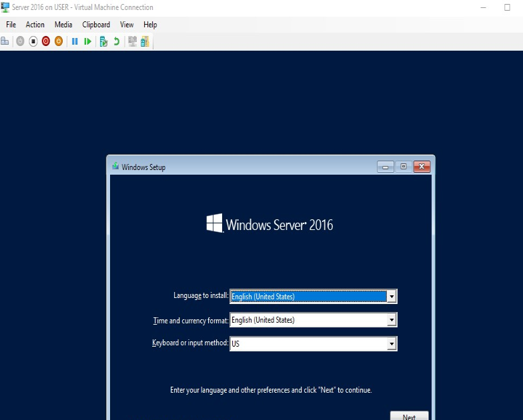Screen dimensions: 523x420
Task: Revert the VM using the green curved arrow icon
Action: [x=116, y=41]
